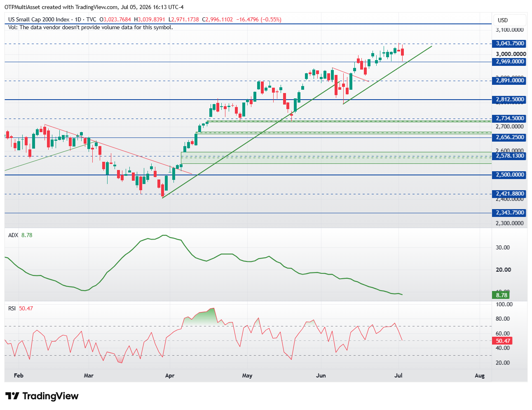Click the 2,500.0000 level label

[x=510, y=175]
